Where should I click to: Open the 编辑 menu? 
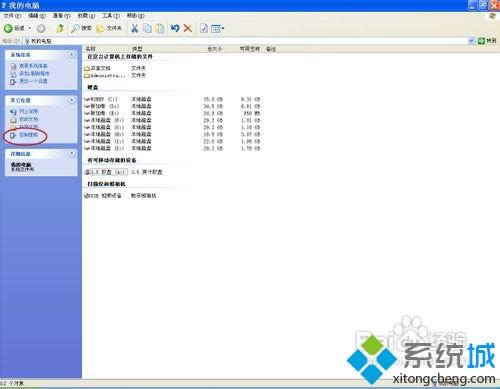point(37,16)
